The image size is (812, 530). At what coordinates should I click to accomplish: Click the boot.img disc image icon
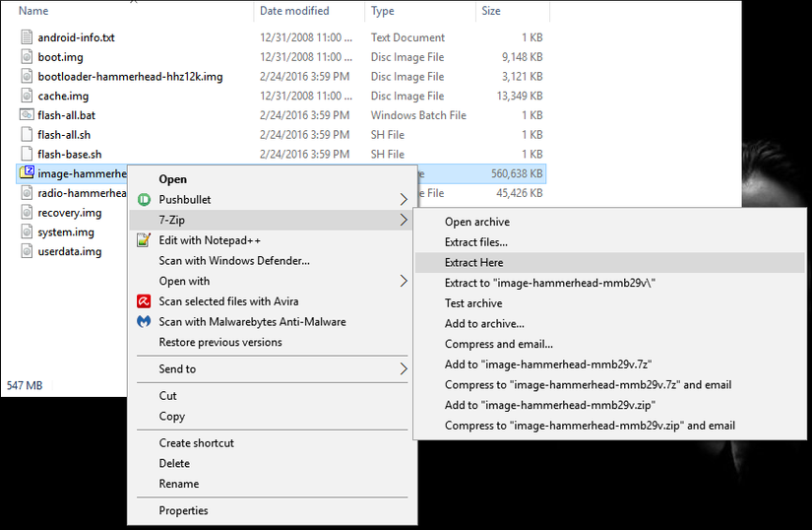(28, 57)
